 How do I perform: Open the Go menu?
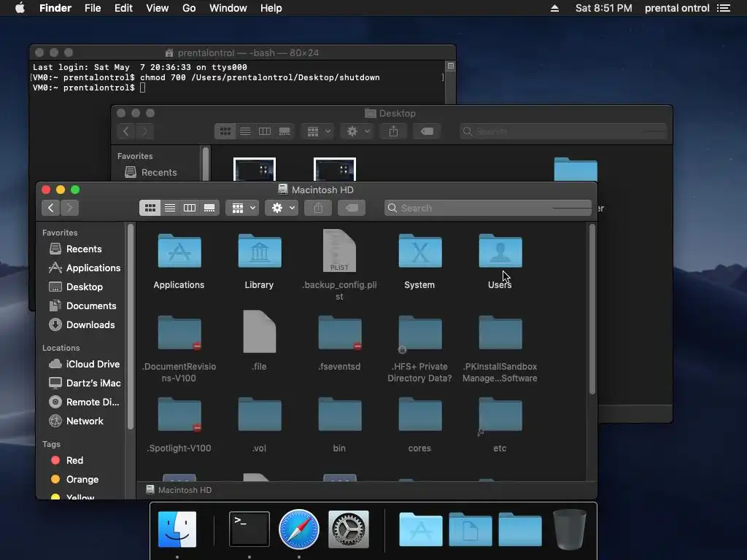coord(189,8)
